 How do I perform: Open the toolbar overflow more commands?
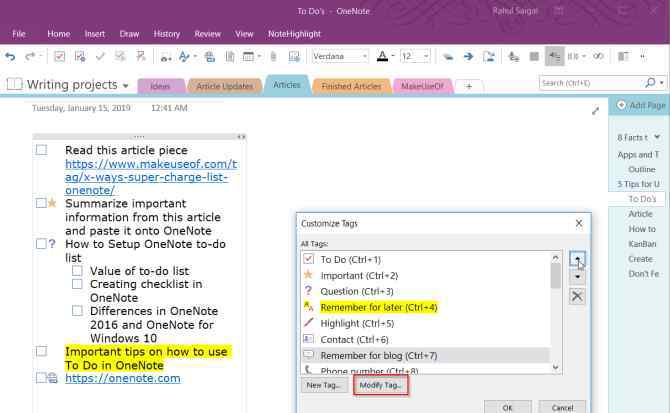[x=643, y=56]
